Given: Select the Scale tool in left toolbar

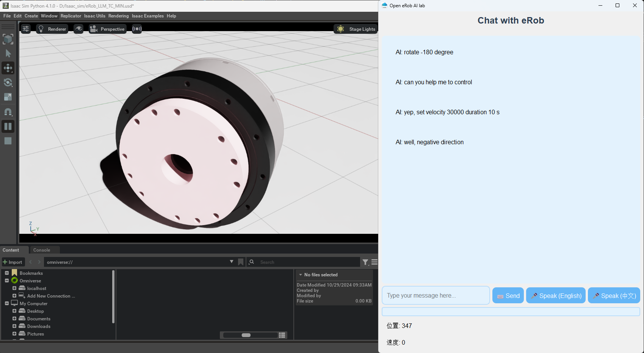Looking at the screenshot, I should tap(8, 97).
